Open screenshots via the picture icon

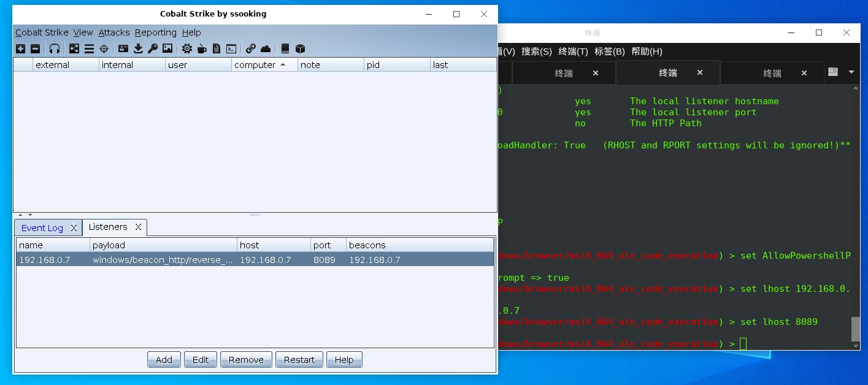click(167, 48)
